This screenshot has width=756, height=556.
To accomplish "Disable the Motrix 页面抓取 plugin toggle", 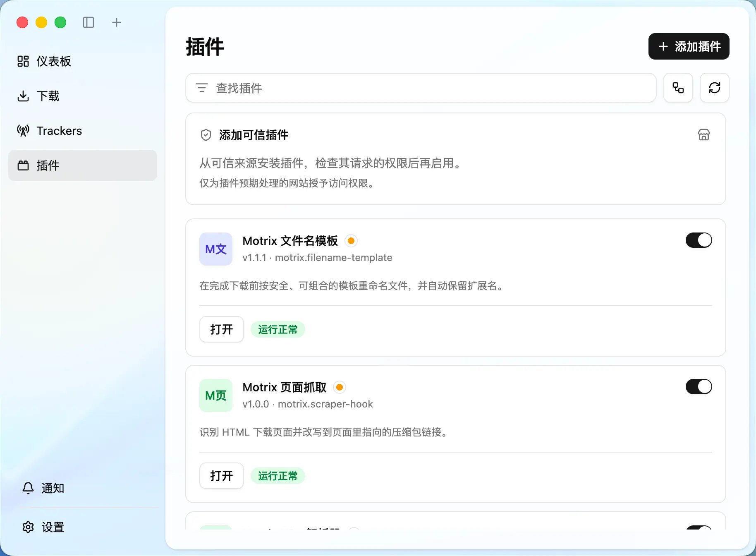I will [x=699, y=387].
